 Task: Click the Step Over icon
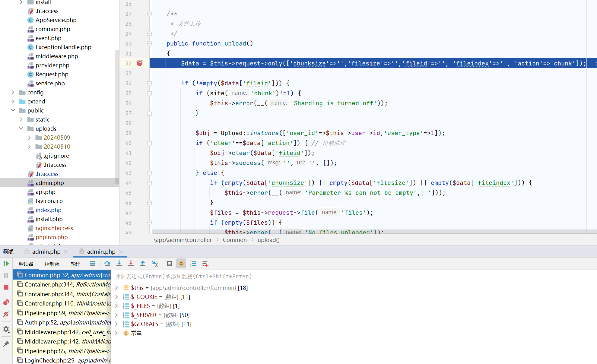click(x=107, y=264)
